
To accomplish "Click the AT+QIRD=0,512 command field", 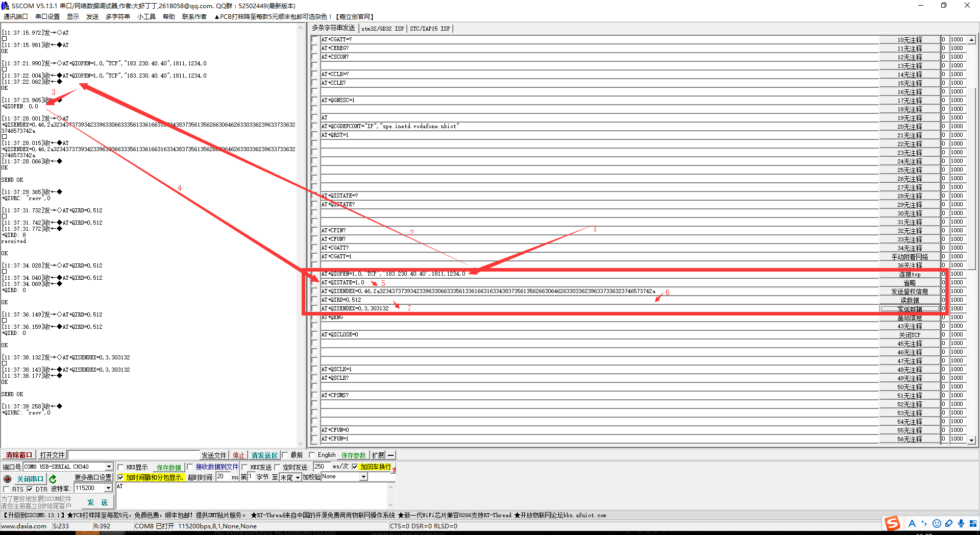I will point(599,300).
